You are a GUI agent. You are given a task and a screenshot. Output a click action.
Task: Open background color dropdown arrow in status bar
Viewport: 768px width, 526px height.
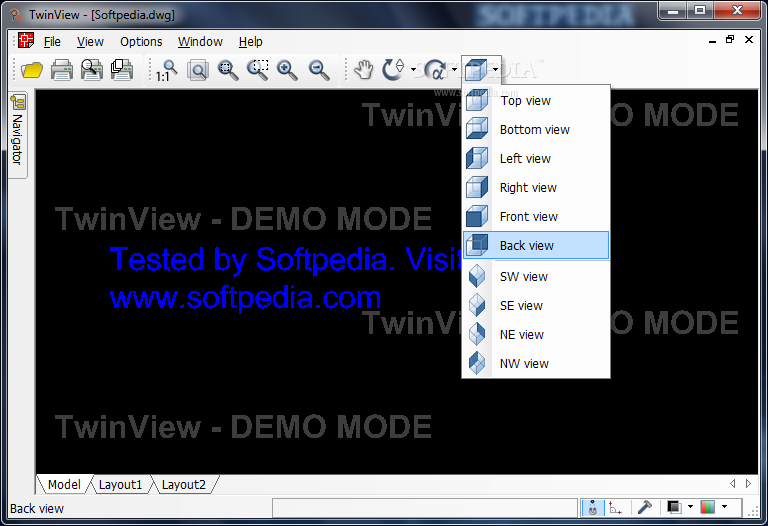[x=691, y=507]
